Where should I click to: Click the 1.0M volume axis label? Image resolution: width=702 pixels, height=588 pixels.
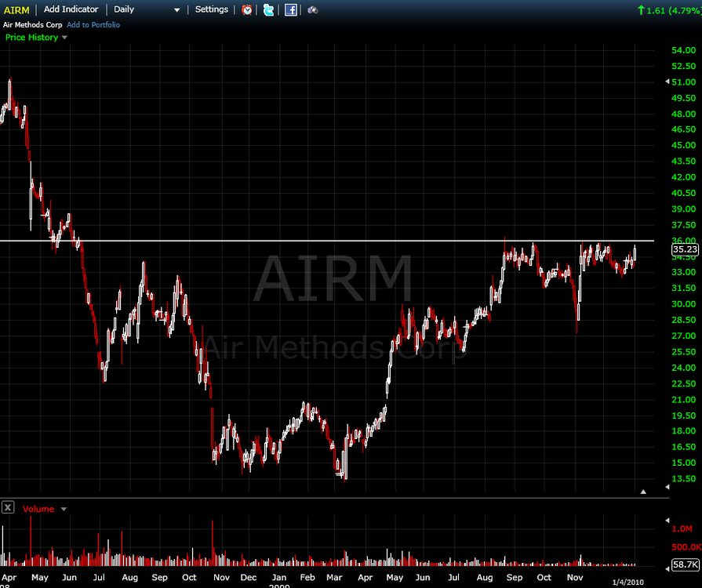click(x=682, y=528)
